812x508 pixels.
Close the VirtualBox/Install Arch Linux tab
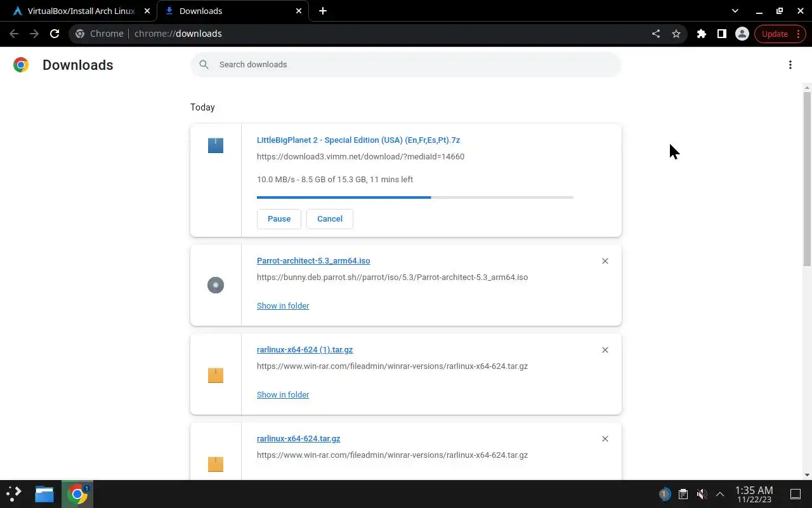147,11
